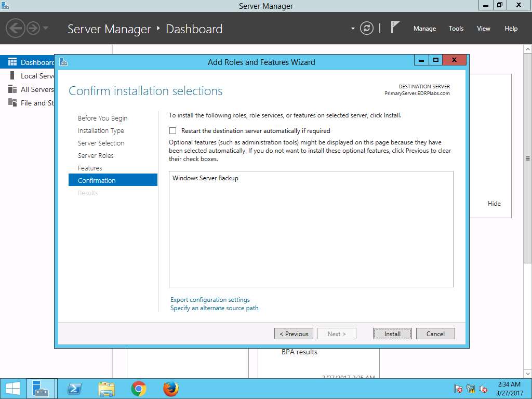Select All Servers in the left pane
The width and height of the screenshot is (532, 399).
click(x=27, y=89)
